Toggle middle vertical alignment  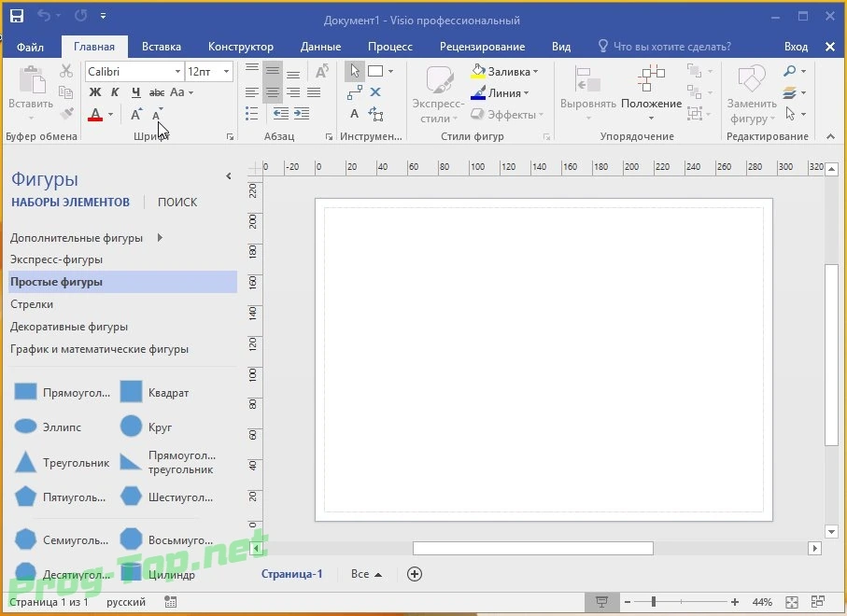[x=273, y=71]
